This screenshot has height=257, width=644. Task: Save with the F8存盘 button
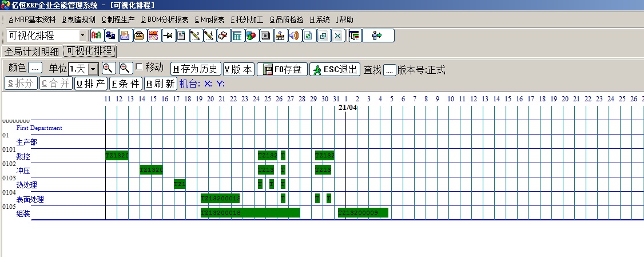coord(282,69)
